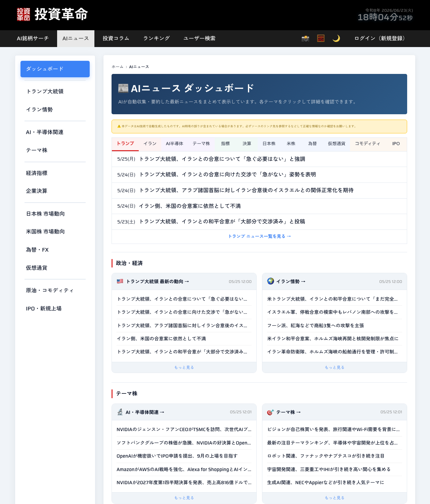Viewport: 430px width, 504px height.
Task: Select the トランプ news tab
Action: point(125,144)
